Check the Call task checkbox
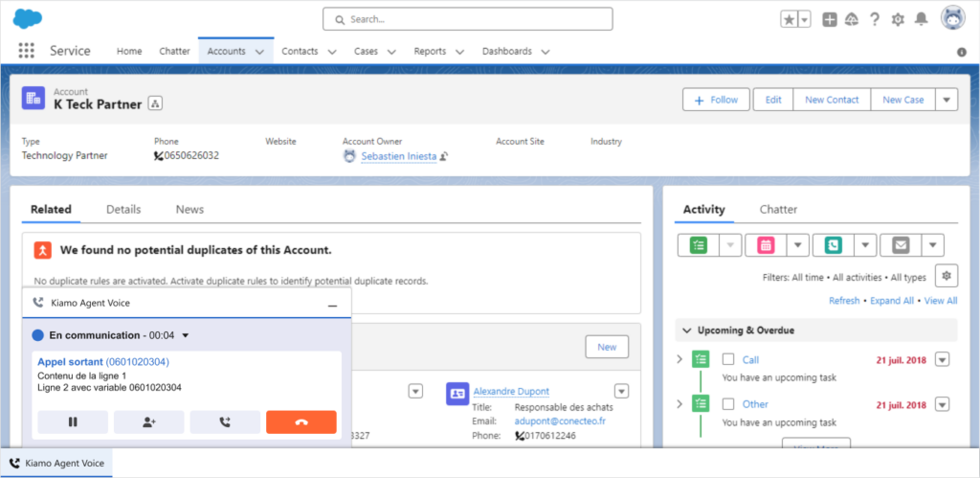Image resolution: width=980 pixels, height=478 pixels. point(728,359)
